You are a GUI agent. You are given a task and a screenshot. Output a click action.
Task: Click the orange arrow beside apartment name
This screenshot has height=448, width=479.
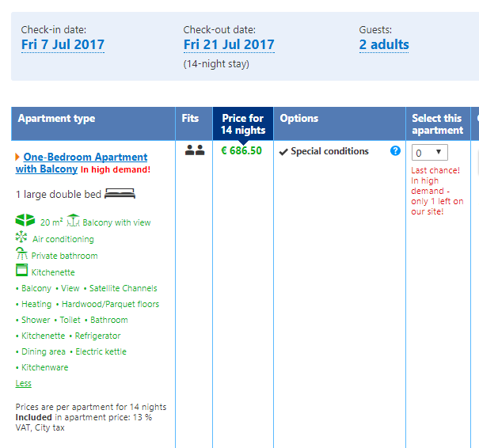[x=17, y=158]
